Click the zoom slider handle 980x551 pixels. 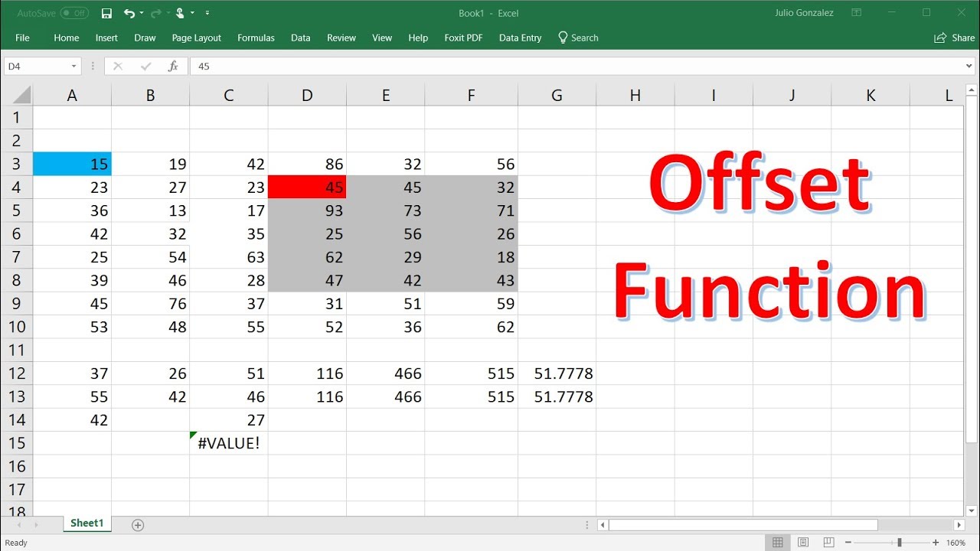tap(900, 543)
